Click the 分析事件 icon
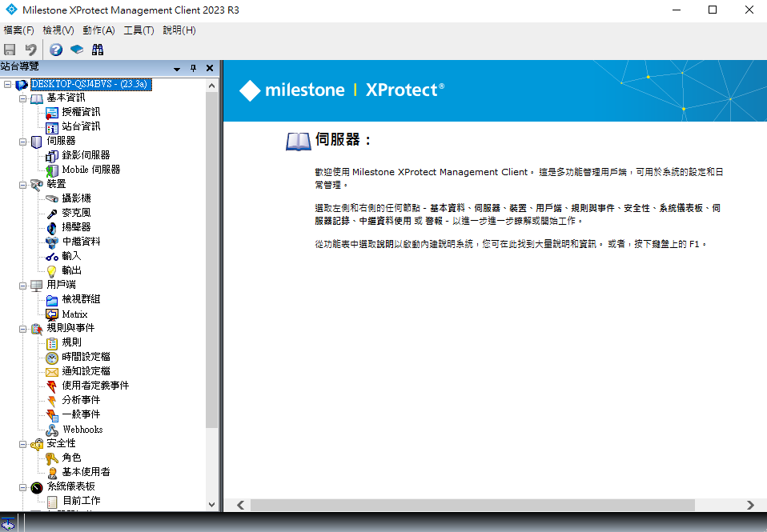This screenshot has height=532, width=767. coord(52,401)
